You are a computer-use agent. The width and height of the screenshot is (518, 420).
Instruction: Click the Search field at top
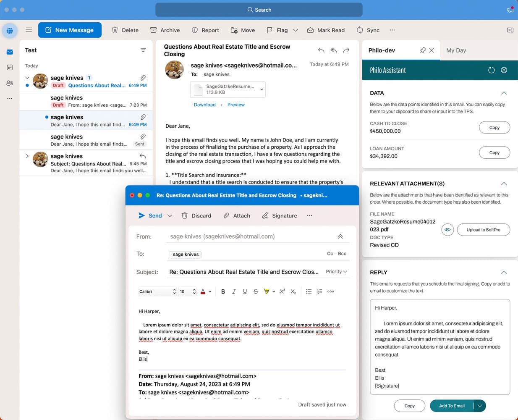click(x=259, y=10)
